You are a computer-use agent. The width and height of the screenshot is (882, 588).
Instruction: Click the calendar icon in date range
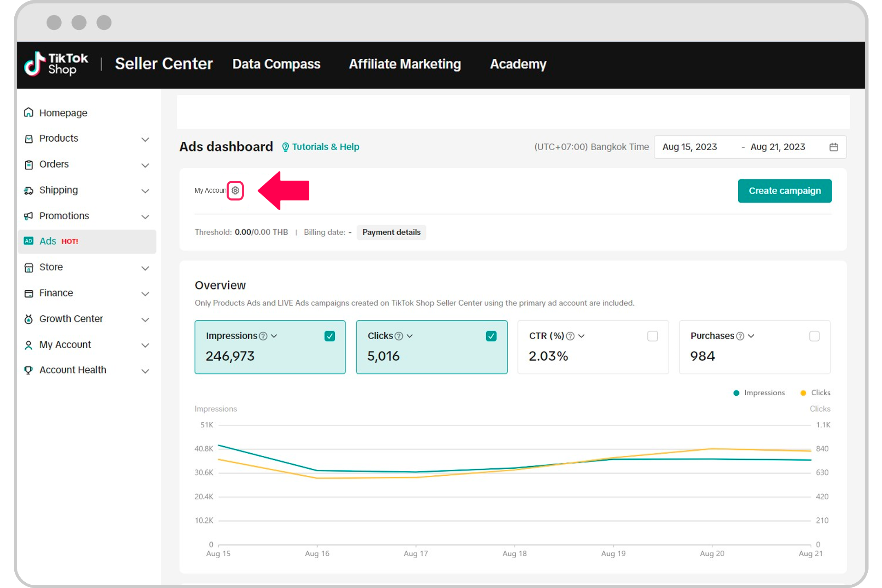[x=834, y=147]
